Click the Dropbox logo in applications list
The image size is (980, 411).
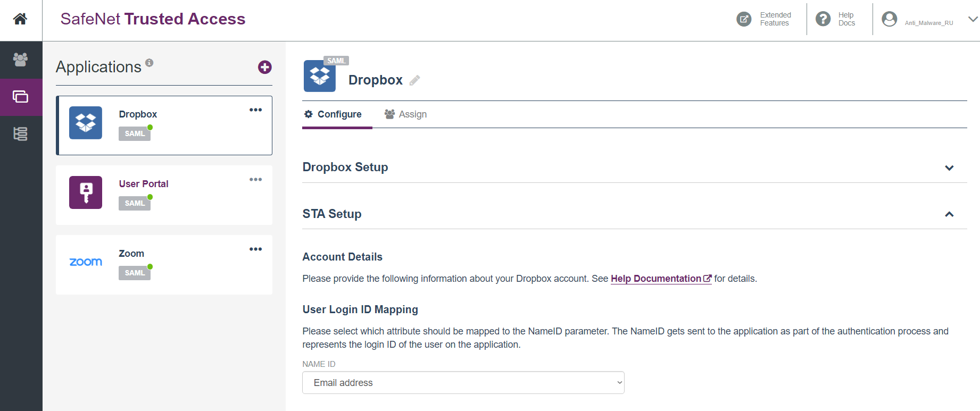tap(86, 123)
